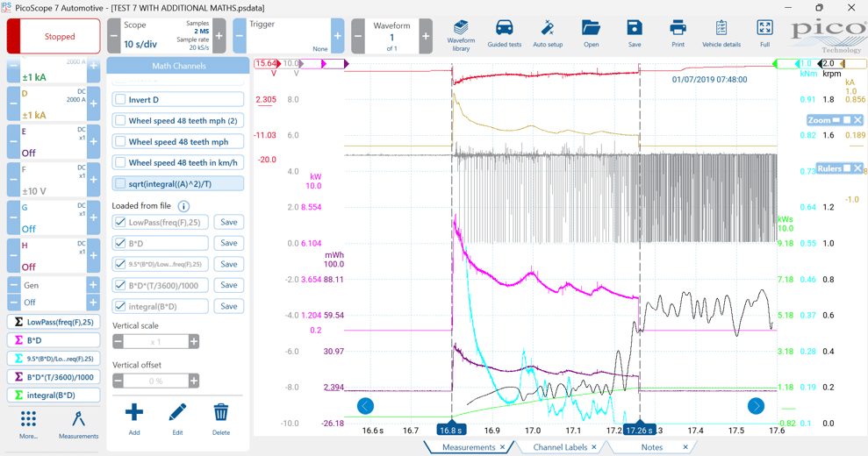The height and width of the screenshot is (456, 868).
Task: Print the waveform
Action: pyautogui.click(x=678, y=33)
